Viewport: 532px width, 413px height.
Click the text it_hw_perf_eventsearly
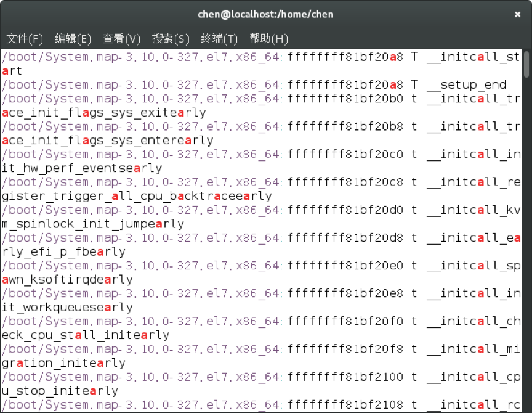pyautogui.click(x=81, y=168)
